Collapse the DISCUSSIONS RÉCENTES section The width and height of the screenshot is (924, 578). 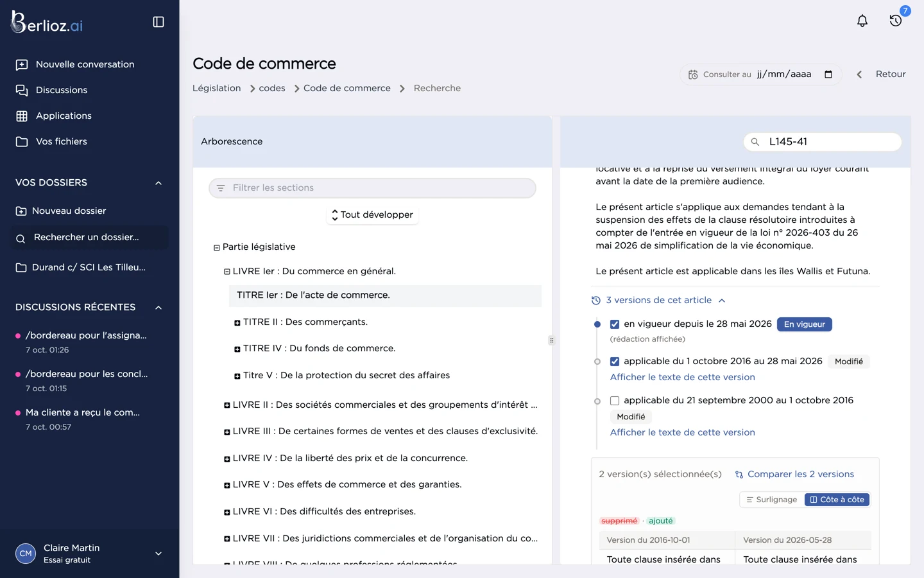pyautogui.click(x=158, y=308)
